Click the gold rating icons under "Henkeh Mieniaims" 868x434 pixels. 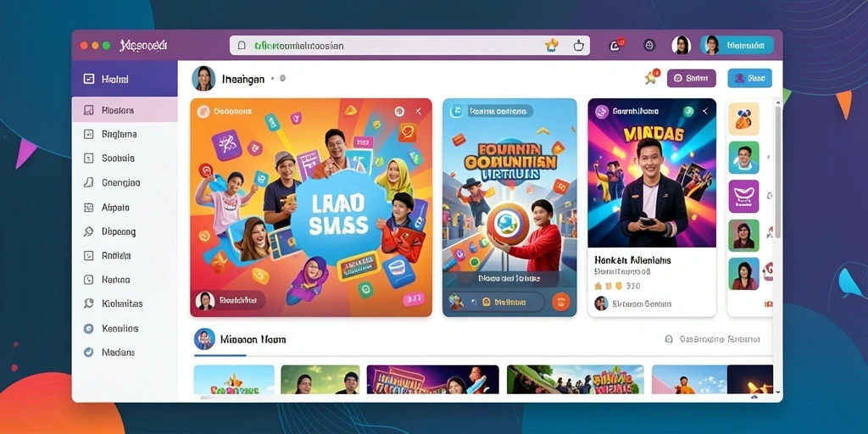point(609,287)
